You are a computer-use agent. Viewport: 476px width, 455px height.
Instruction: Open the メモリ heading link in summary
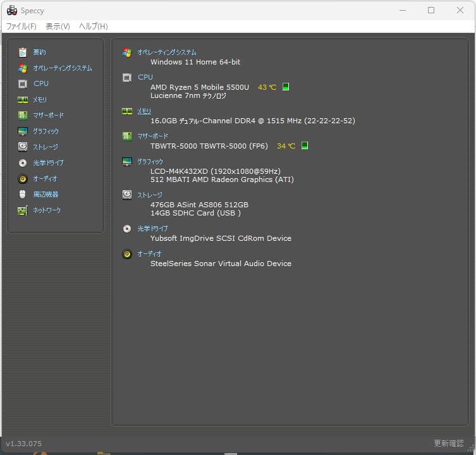144,111
